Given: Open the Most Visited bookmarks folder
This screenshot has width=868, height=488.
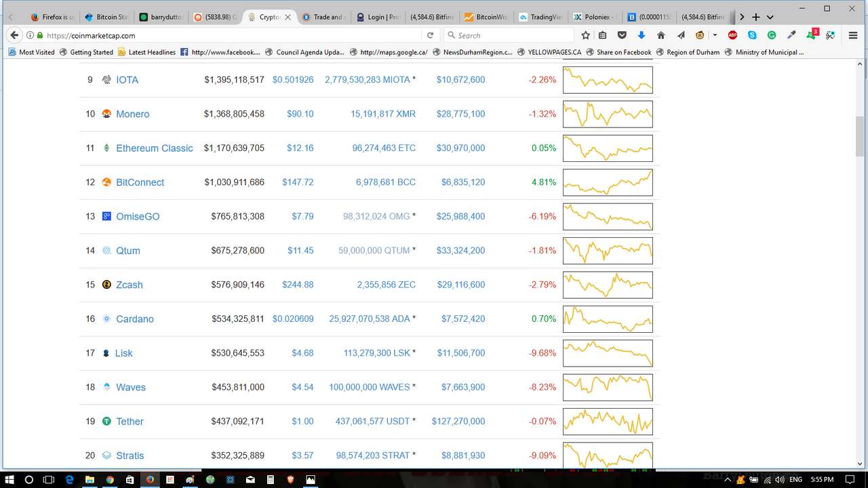Looking at the screenshot, I should point(31,52).
